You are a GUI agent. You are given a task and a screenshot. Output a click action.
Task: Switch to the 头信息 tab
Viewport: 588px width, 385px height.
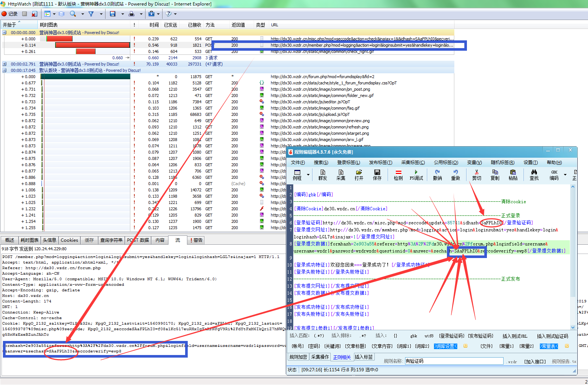[50, 240]
